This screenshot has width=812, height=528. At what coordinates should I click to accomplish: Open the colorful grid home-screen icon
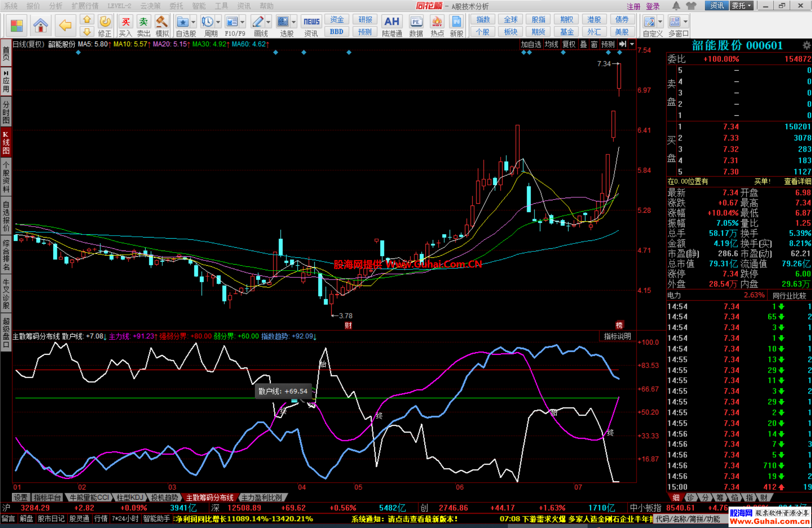[17, 26]
